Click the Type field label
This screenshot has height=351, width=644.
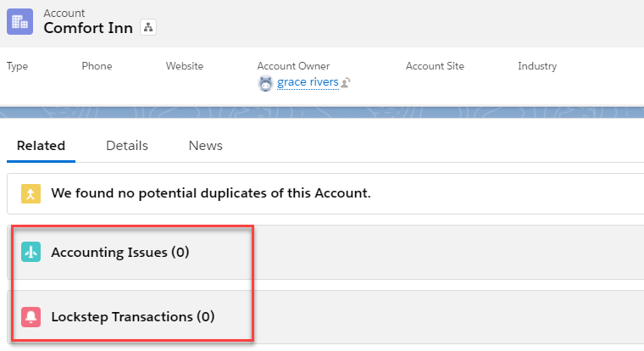click(17, 66)
